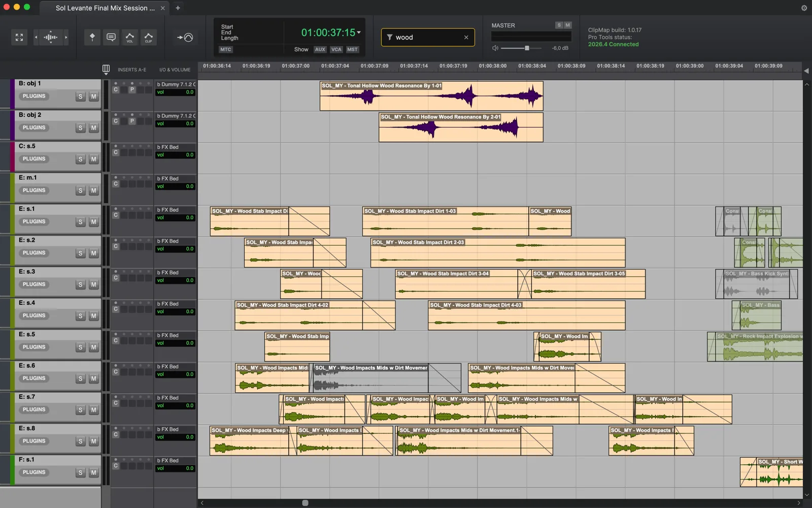
Task: Show MST tracks button
Action: (x=352, y=49)
